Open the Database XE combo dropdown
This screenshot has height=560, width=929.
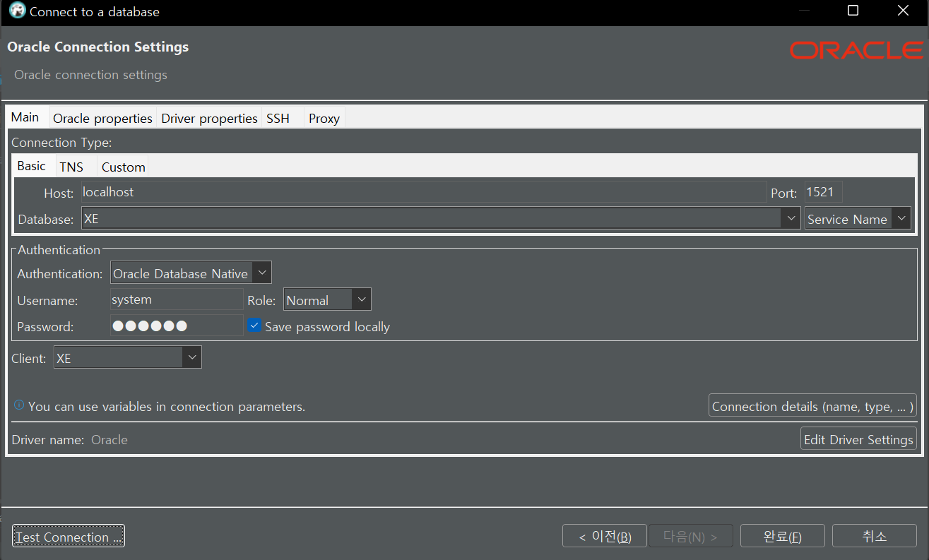tap(791, 219)
